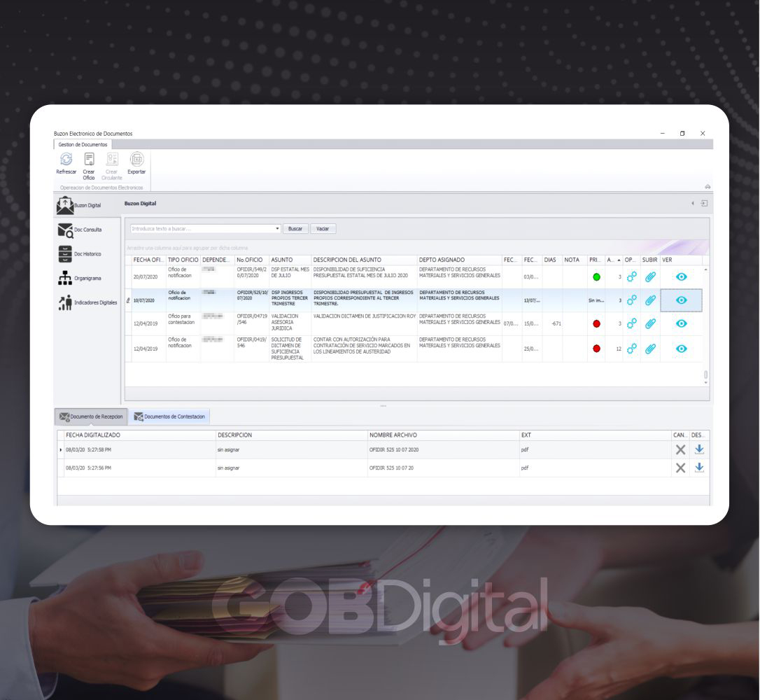This screenshot has width=760, height=700.
Task: Download the OFIDIR 525 10 07 2020 file
Action: [x=698, y=449]
